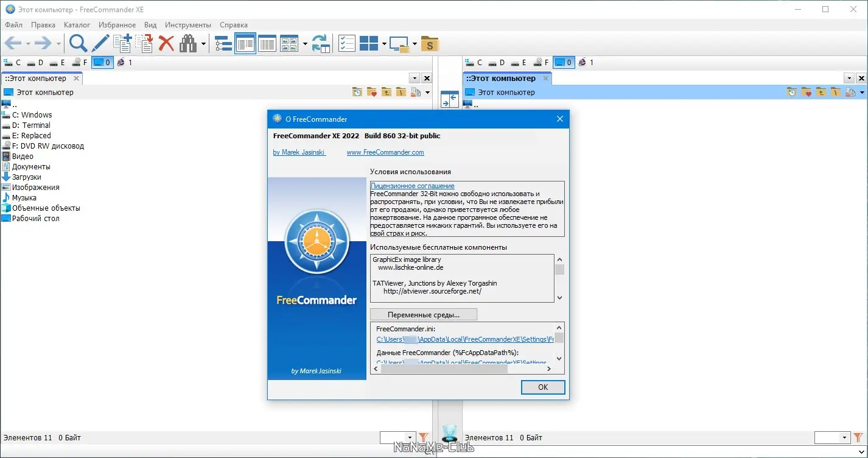868x458 pixels.
Task: Expand the forward history dropdown arrow
Action: (58, 44)
